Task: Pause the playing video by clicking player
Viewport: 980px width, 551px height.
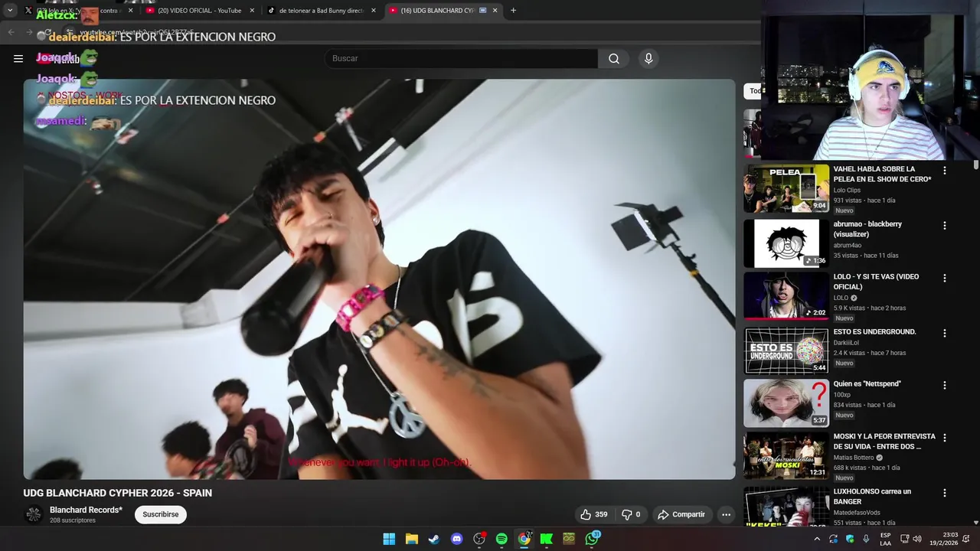Action: (x=379, y=279)
